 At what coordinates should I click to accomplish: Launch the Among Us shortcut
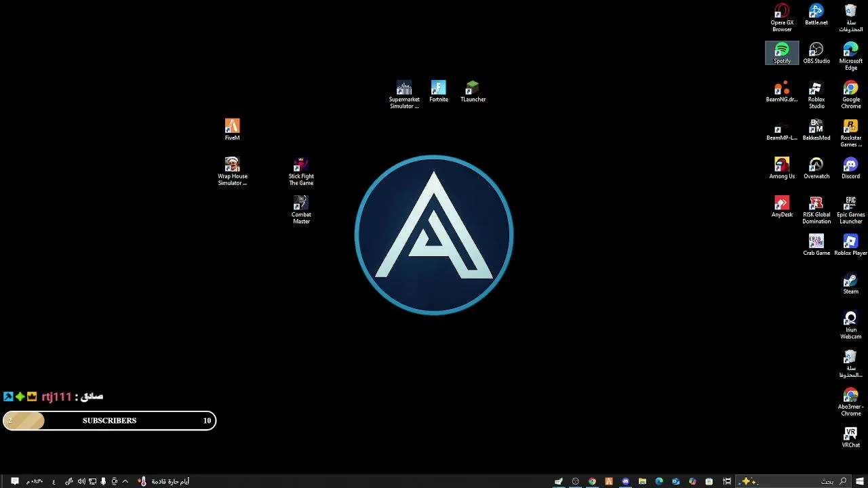pyautogui.click(x=782, y=168)
